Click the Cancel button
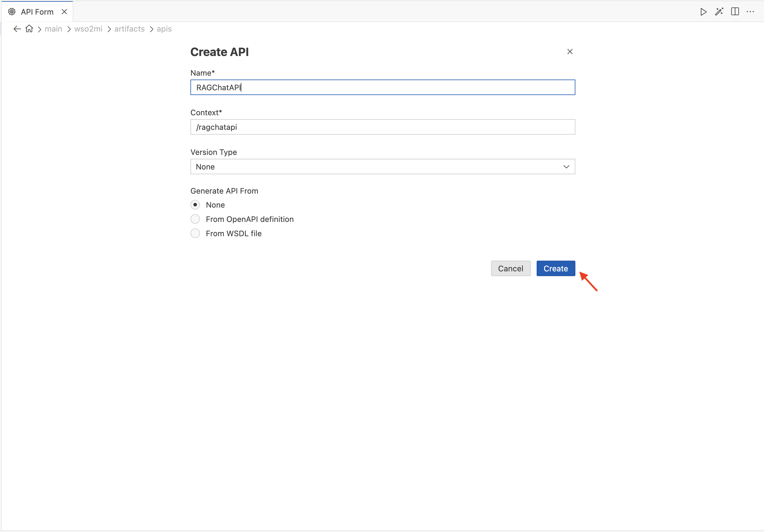 (511, 268)
